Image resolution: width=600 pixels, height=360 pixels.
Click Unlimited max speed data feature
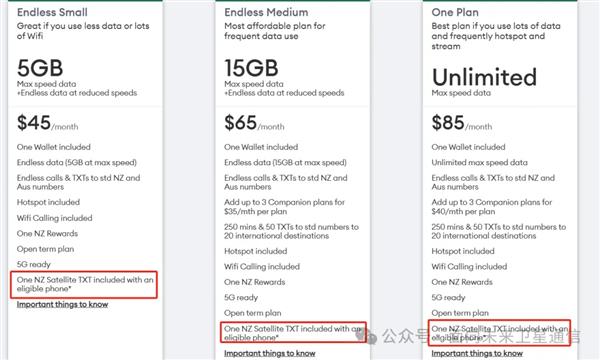[x=479, y=163]
